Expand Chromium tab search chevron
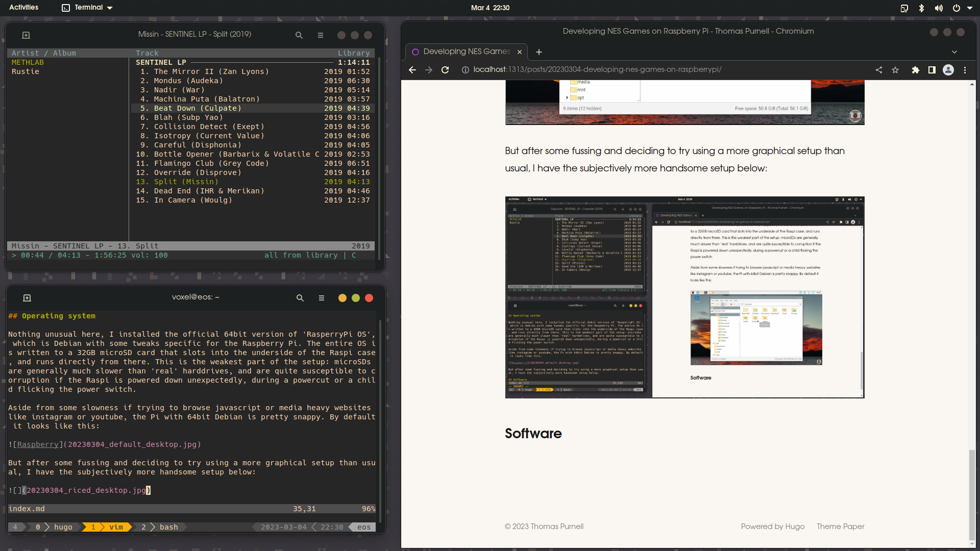Image resolution: width=980 pixels, height=551 pixels. (954, 52)
